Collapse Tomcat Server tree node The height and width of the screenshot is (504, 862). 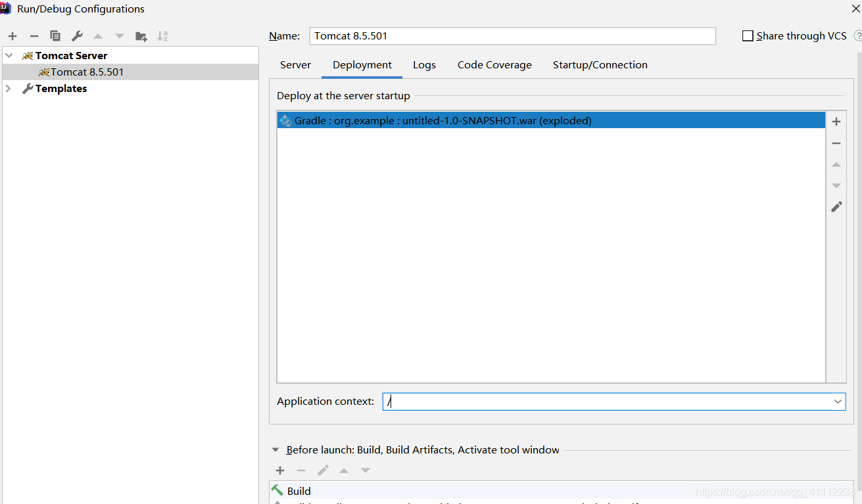(x=9, y=56)
